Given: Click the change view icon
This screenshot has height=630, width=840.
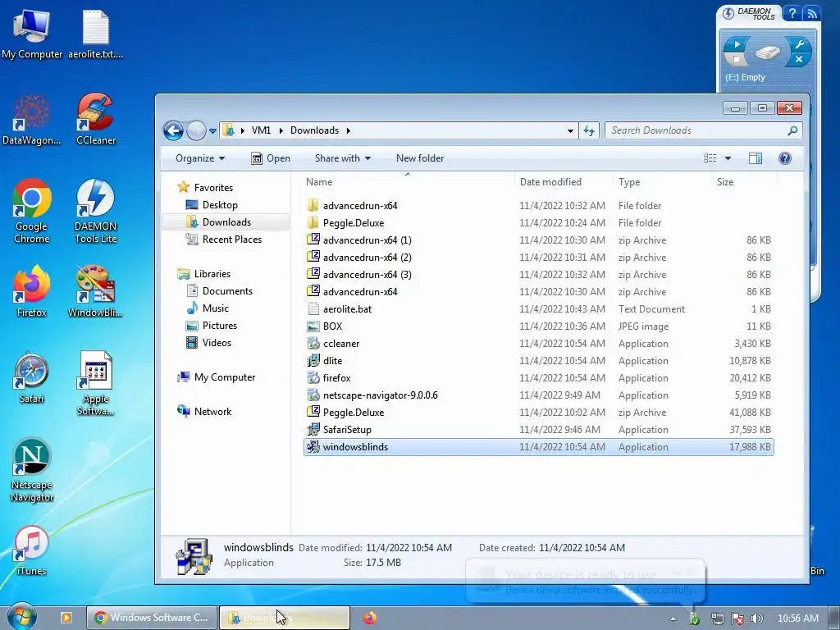Looking at the screenshot, I should click(710, 158).
